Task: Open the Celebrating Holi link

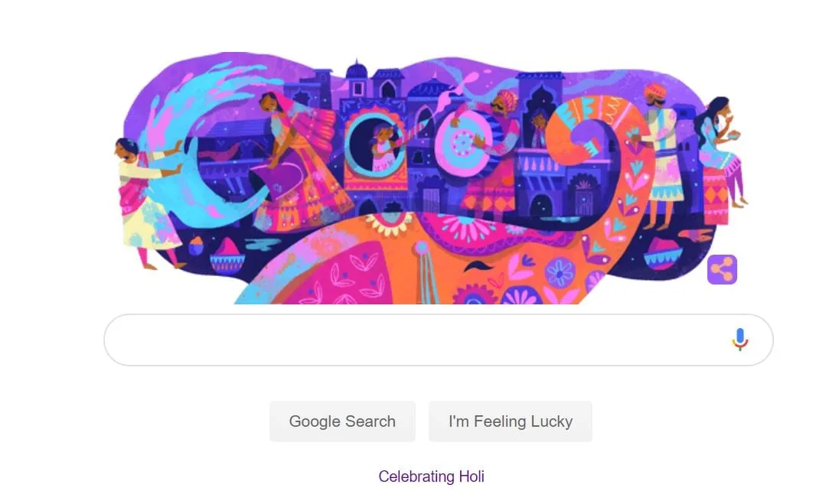Action: tap(431, 476)
